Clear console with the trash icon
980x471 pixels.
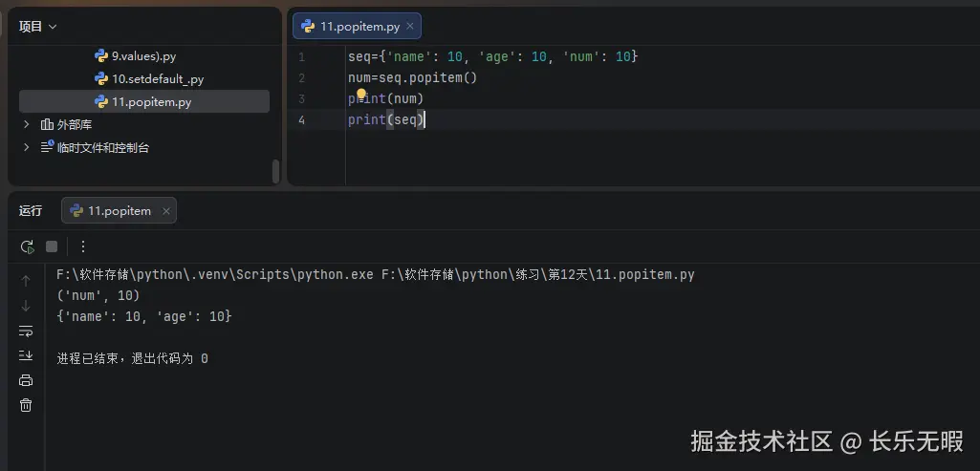(26, 405)
